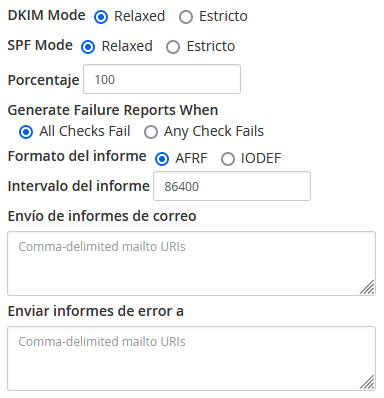
Task: Click resize handle of Envío de informes textarea
Action: pos(367,287)
